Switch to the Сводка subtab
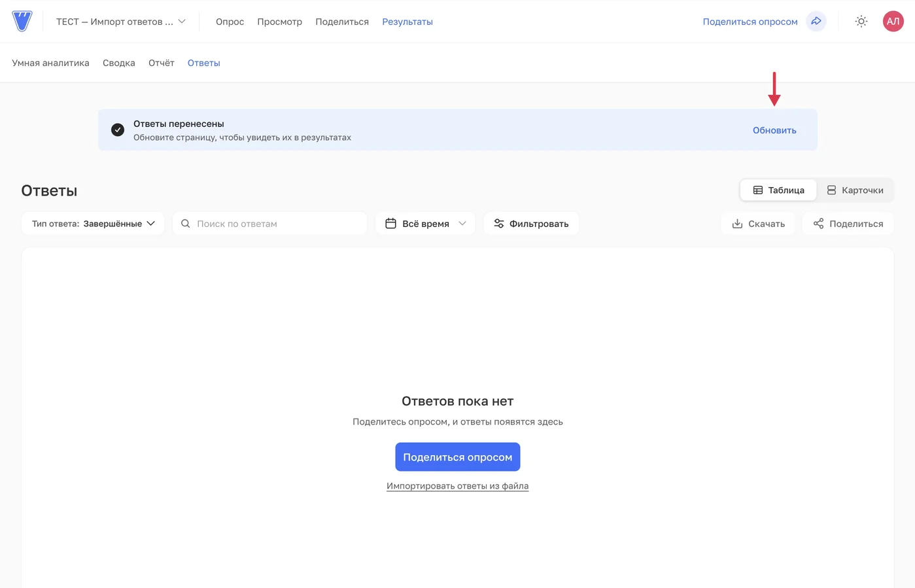 coord(119,63)
